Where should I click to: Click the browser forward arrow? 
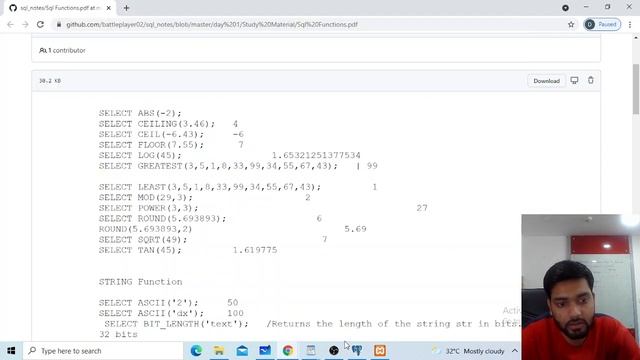(25, 24)
